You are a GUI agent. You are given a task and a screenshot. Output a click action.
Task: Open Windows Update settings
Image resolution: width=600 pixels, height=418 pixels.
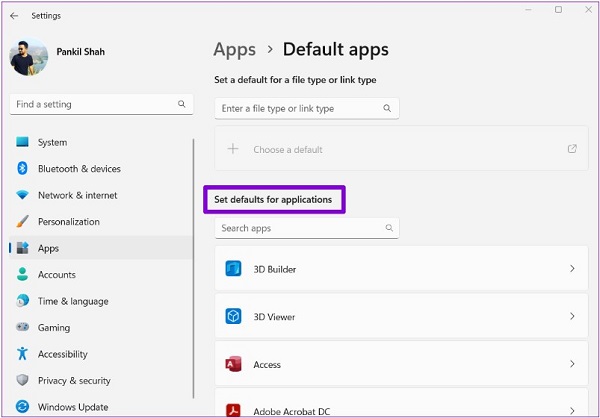click(101, 407)
